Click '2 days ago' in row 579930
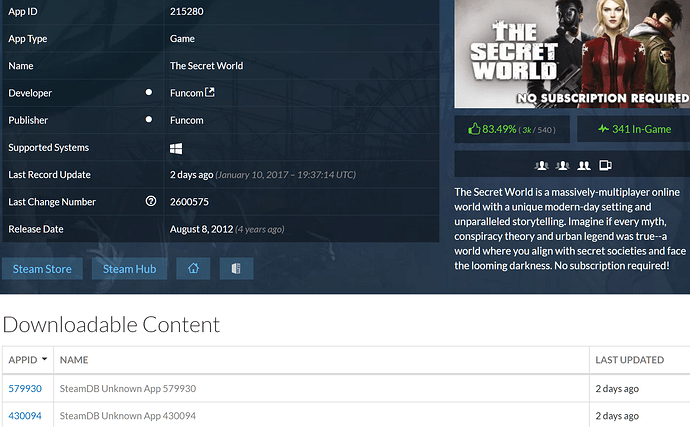690x427 pixels. 617,389
